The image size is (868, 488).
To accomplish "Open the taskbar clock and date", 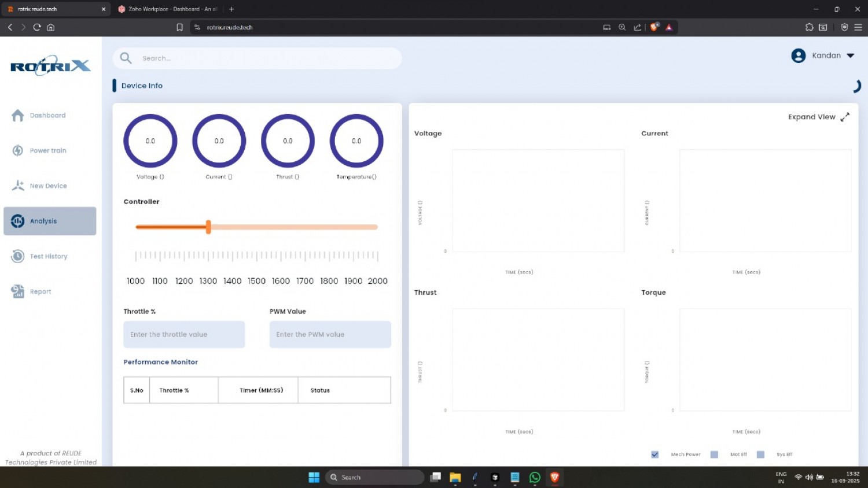I will [845, 478].
